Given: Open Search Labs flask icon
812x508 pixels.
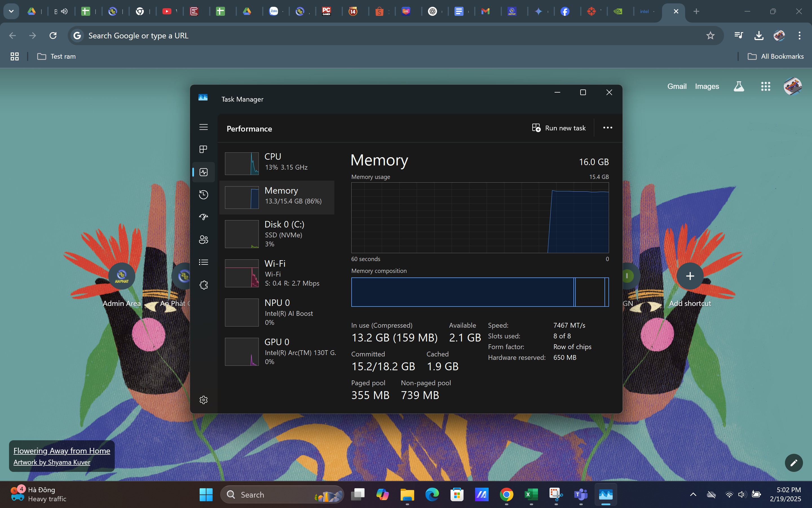Looking at the screenshot, I should pos(739,86).
